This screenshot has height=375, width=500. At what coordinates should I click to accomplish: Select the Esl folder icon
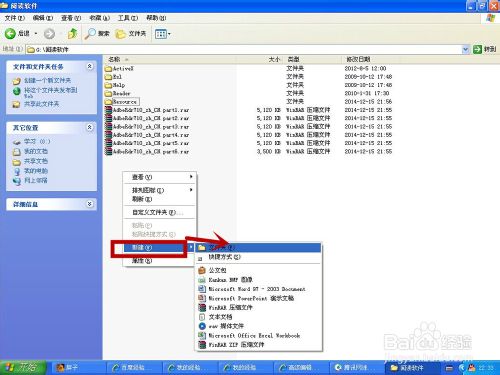click(108, 77)
